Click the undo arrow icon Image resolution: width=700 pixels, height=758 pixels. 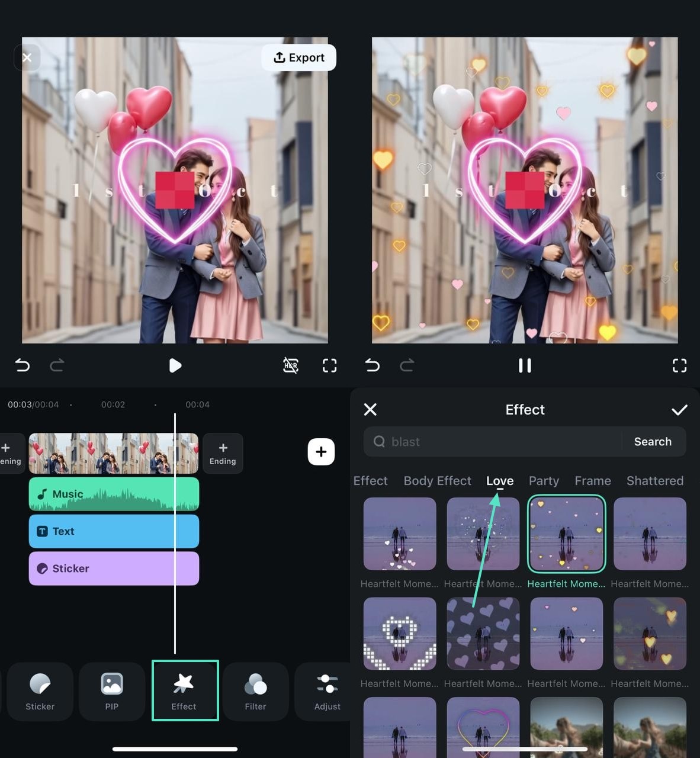(x=22, y=365)
